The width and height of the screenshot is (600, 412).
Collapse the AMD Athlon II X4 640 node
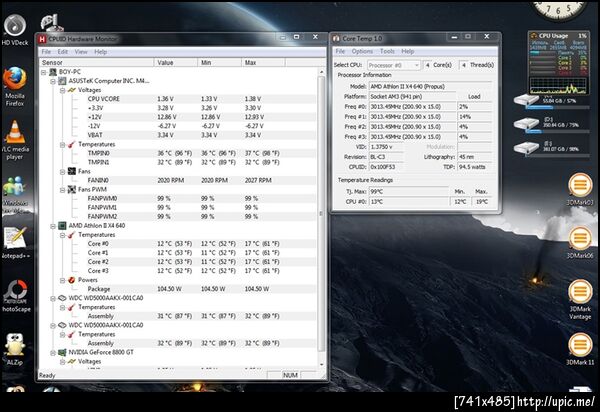pyautogui.click(x=53, y=226)
